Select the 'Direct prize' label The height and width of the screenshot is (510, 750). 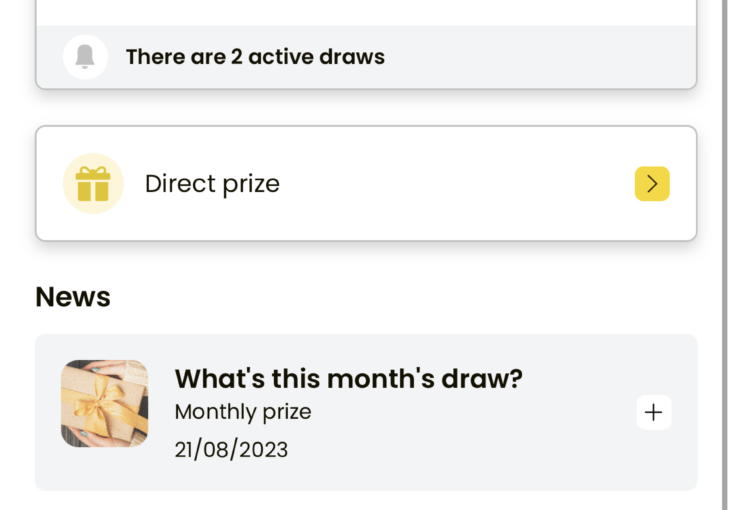click(212, 184)
